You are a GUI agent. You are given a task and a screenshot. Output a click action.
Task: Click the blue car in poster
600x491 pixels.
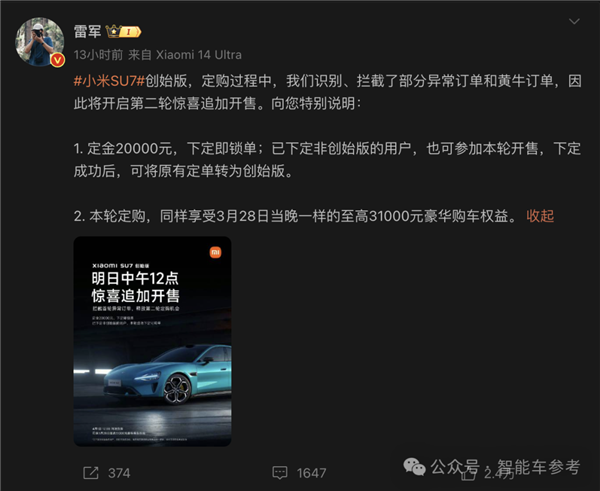pyautogui.click(x=168, y=374)
